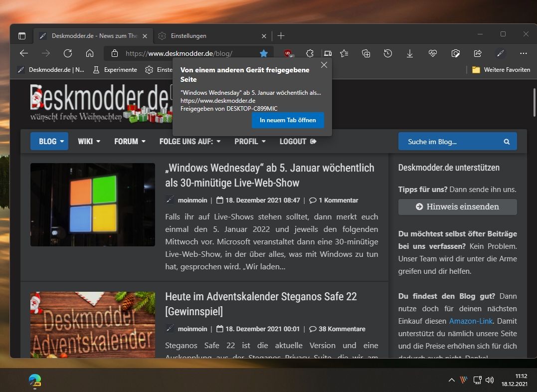Open the Collections panel

pyautogui.click(x=366, y=53)
